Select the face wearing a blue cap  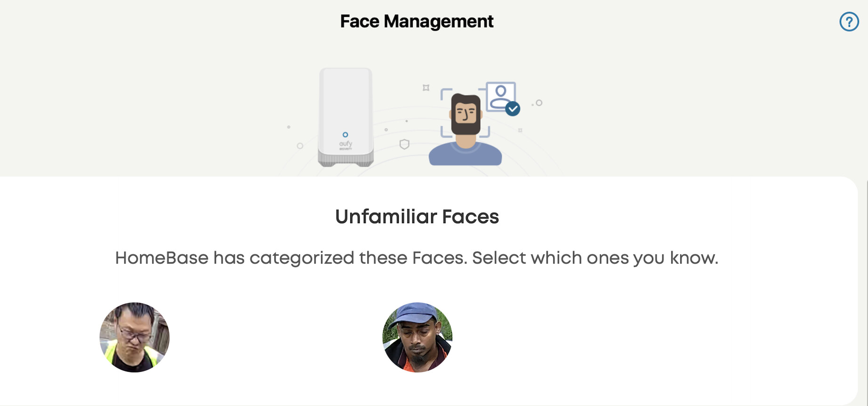[x=417, y=337]
